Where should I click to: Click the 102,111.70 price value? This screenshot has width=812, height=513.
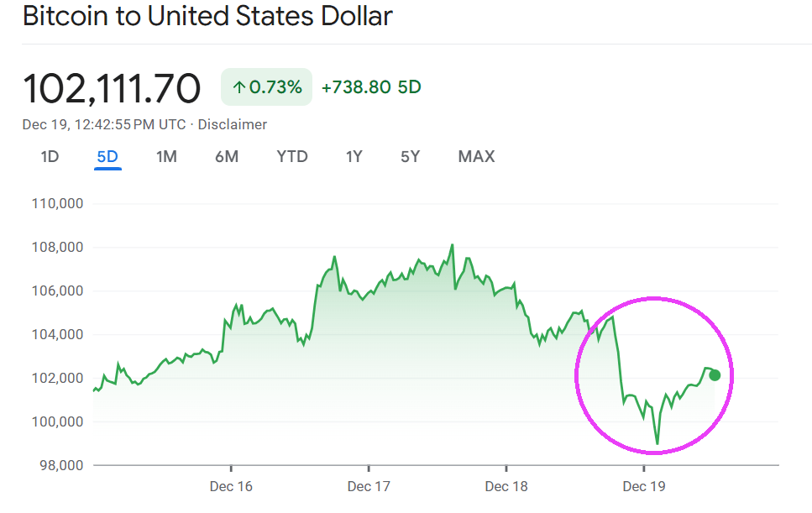pos(112,88)
